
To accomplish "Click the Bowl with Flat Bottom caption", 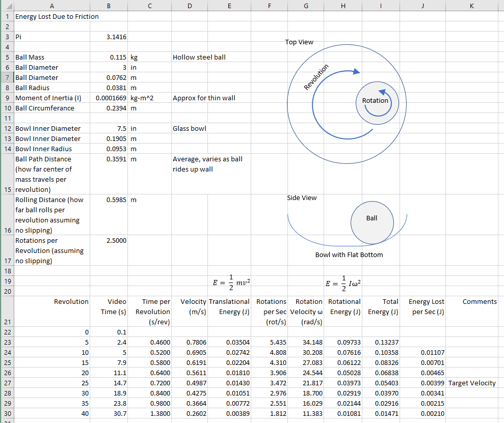I will [349, 255].
